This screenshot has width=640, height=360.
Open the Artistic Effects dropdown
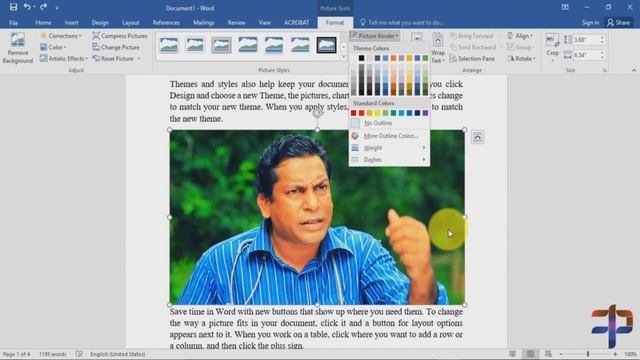(64, 59)
